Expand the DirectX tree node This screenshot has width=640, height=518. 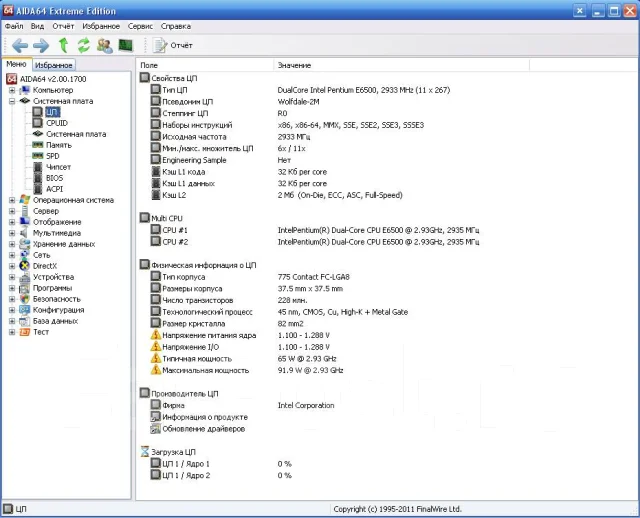click(12, 266)
